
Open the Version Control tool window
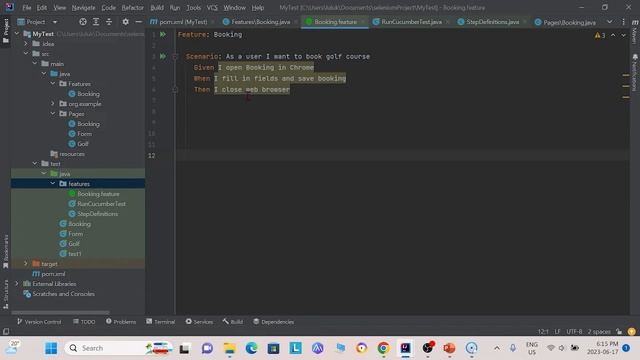39,322
